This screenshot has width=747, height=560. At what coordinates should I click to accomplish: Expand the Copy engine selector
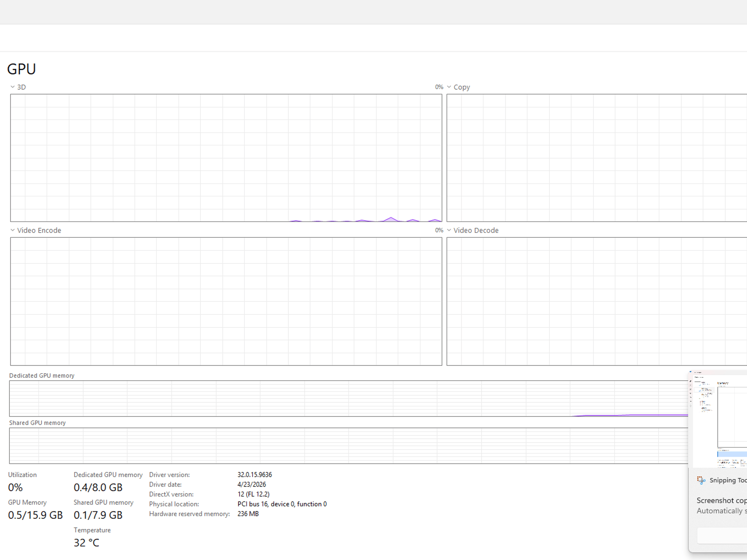pos(449,87)
